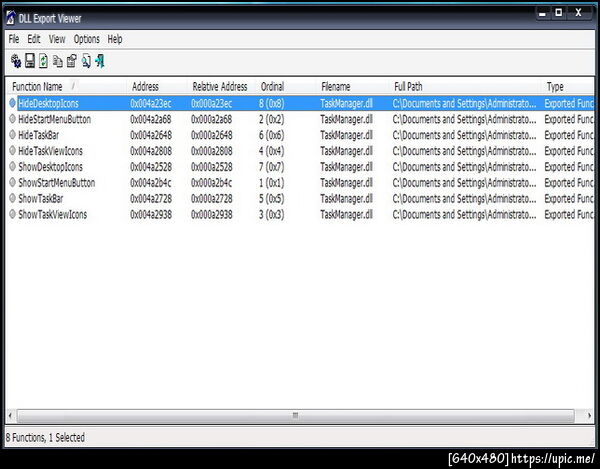Image resolution: width=600 pixels, height=469 pixels.
Task: Click the horizontal scrollbar thumb
Action: point(295,415)
